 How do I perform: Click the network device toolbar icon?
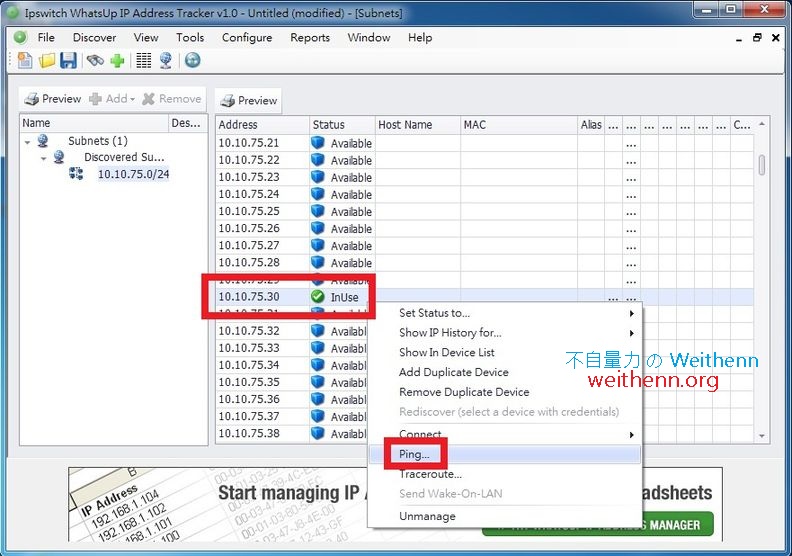pyautogui.click(x=166, y=61)
